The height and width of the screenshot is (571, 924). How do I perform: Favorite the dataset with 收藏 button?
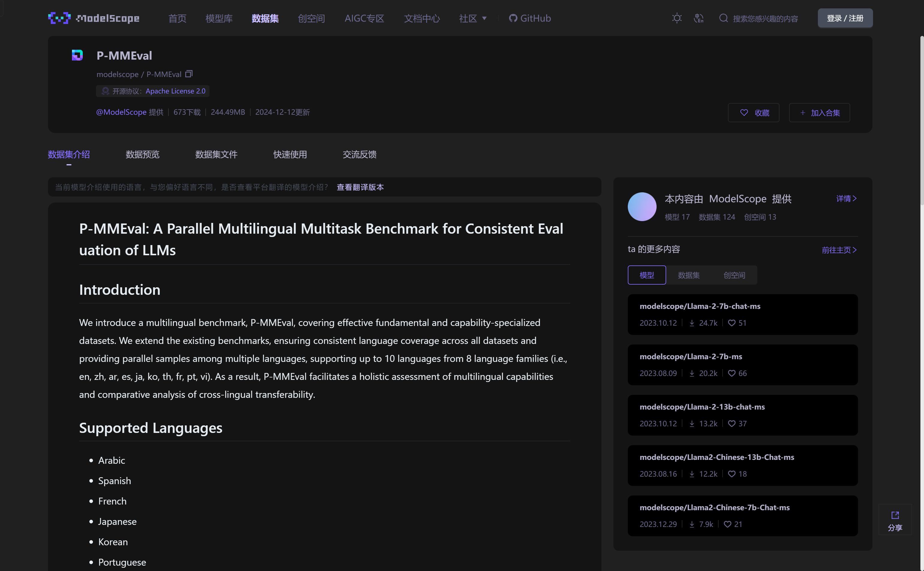tap(754, 113)
